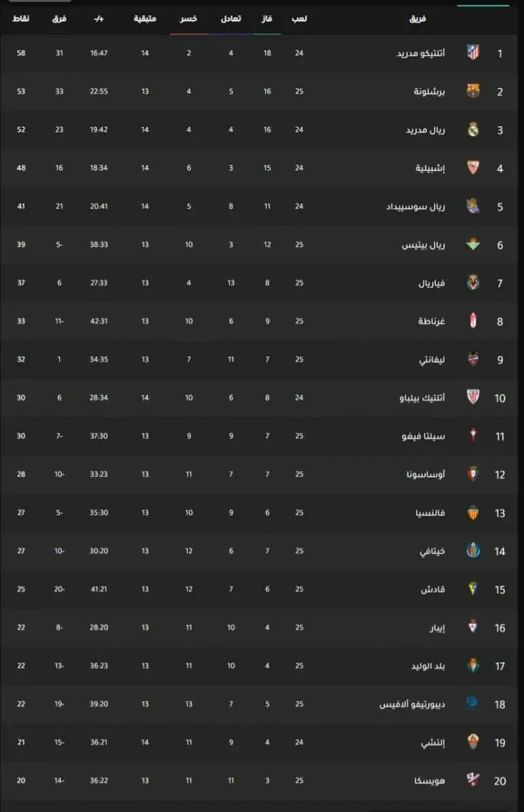Select the Real Madrid crest icon
524x812 pixels.
(x=473, y=130)
